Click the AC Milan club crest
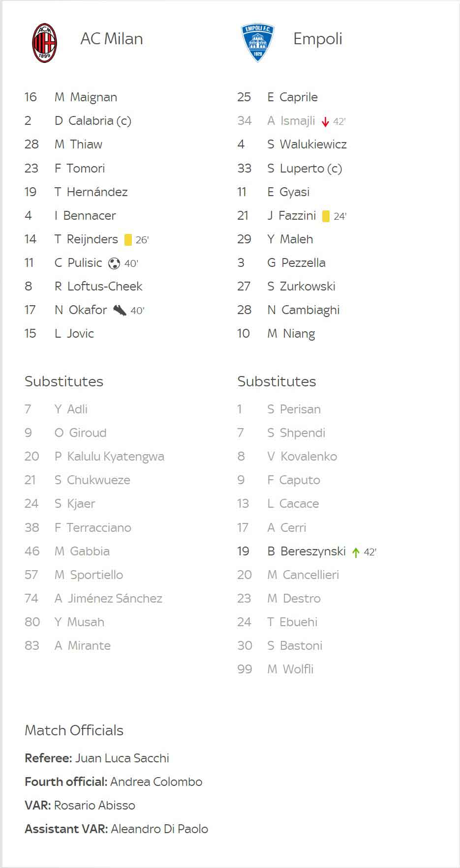This screenshot has width=460, height=868. 44,43
